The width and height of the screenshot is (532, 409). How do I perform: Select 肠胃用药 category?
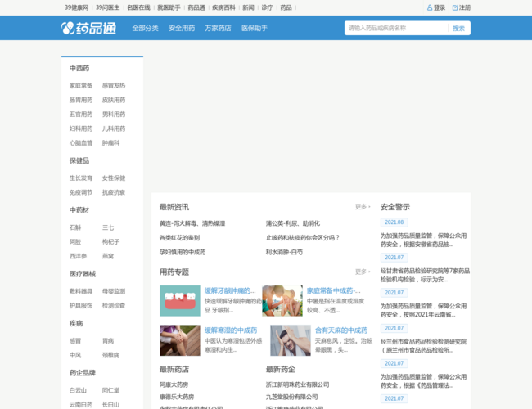81,100
